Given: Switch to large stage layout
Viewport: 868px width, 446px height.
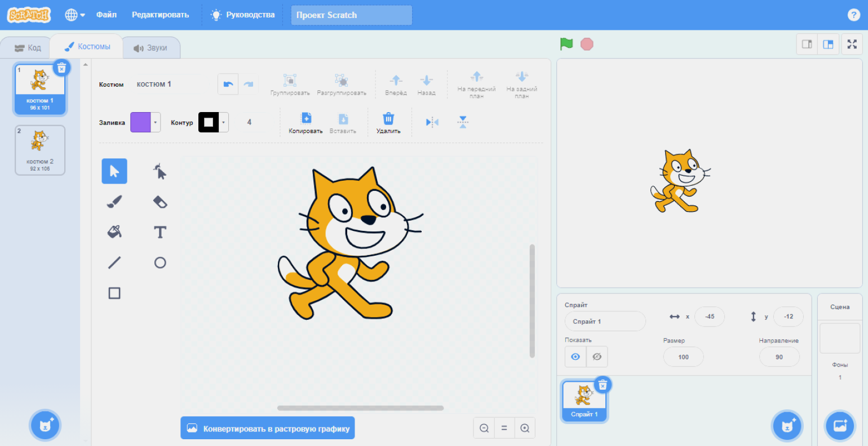Looking at the screenshot, I should coord(828,44).
